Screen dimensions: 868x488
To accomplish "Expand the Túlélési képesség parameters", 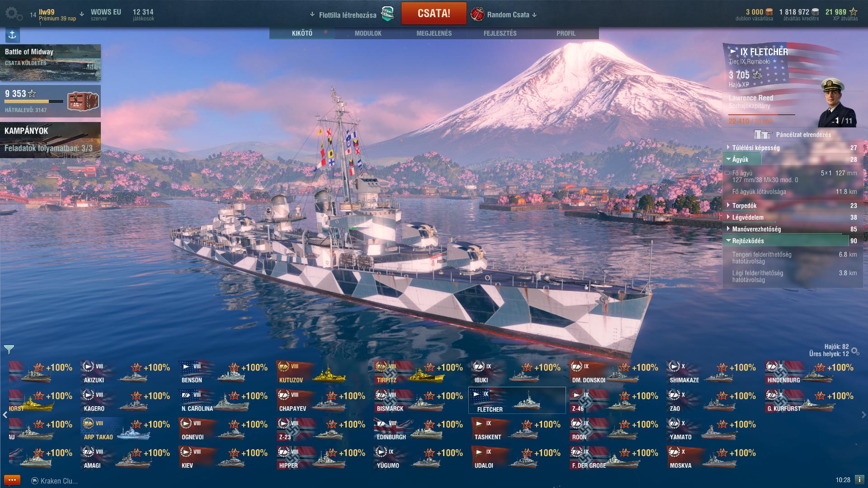I will click(x=792, y=148).
